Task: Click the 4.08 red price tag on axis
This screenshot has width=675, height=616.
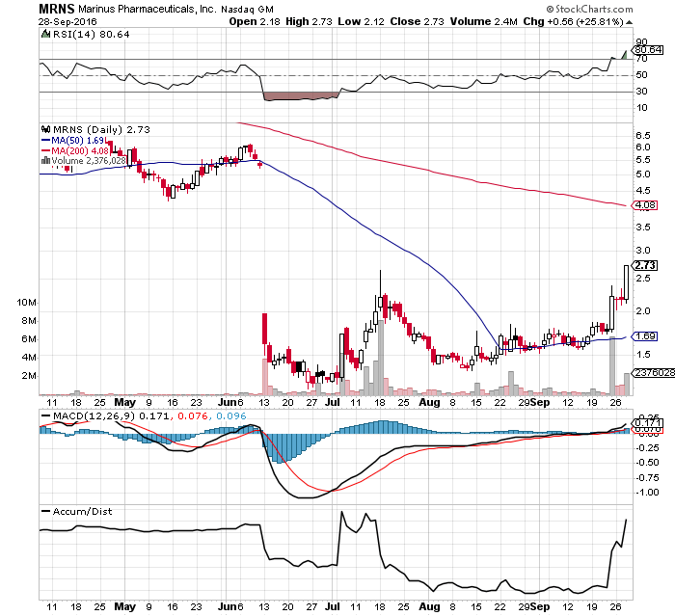Action: click(x=645, y=205)
